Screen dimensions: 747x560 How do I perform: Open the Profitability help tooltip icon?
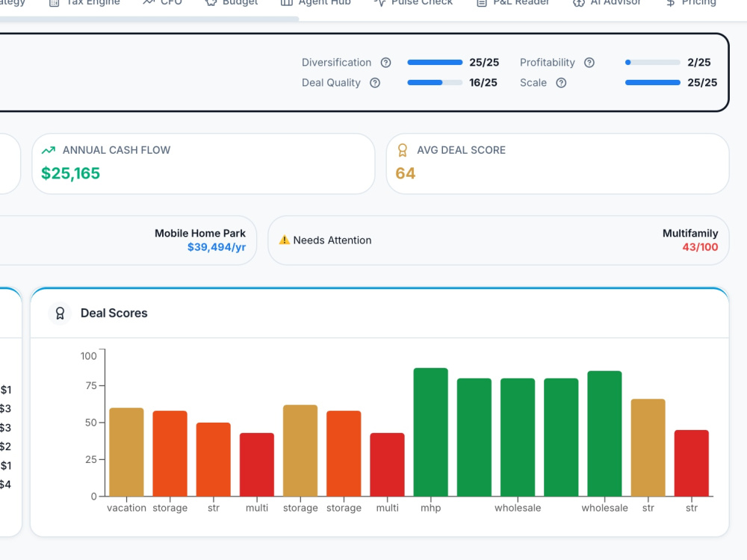click(589, 63)
